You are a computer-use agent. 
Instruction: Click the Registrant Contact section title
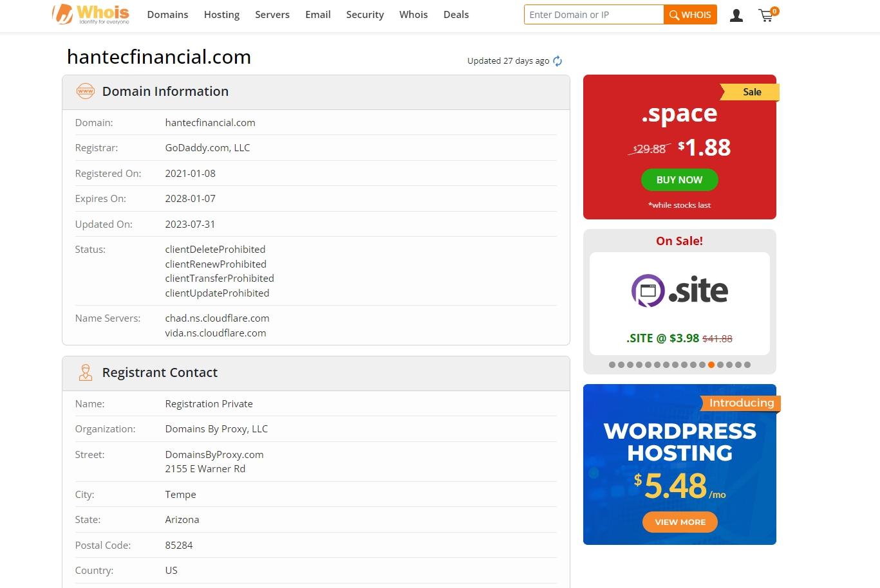coord(160,372)
